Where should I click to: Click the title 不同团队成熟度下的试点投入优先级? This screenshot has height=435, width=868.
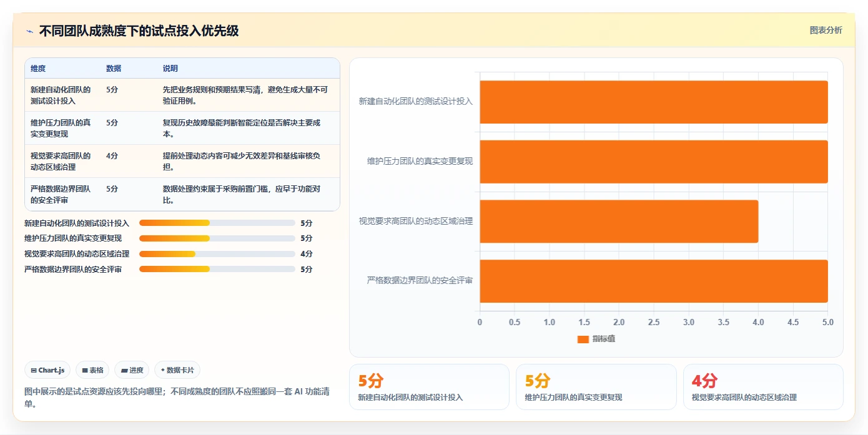click(139, 31)
